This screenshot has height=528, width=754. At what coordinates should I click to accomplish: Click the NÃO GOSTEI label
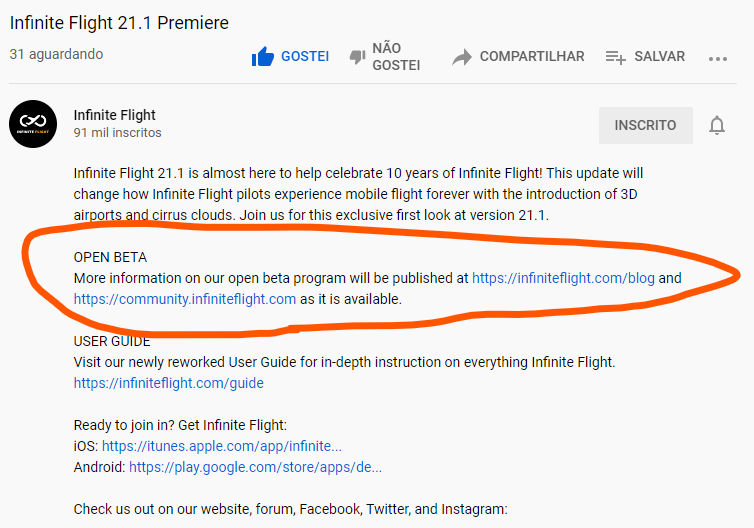[x=395, y=57]
